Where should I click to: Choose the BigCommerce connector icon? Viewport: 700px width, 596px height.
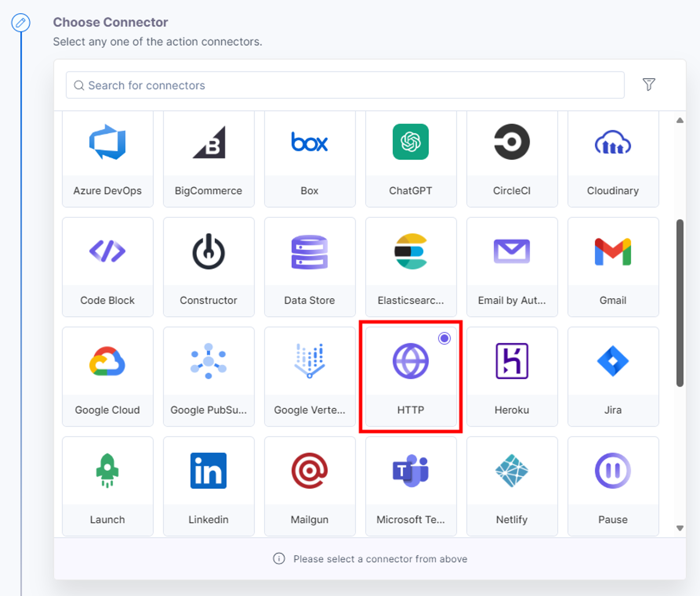[x=209, y=142]
